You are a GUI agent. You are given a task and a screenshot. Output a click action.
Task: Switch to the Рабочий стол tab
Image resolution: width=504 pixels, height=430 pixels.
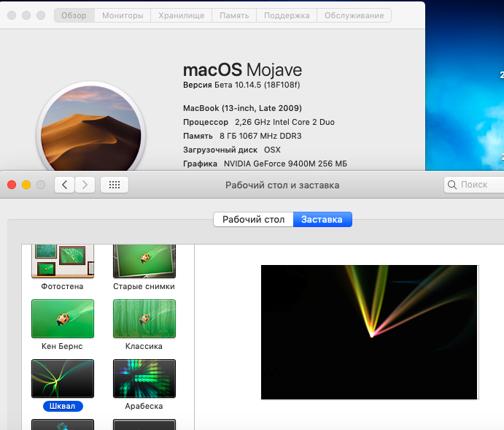[x=253, y=219]
